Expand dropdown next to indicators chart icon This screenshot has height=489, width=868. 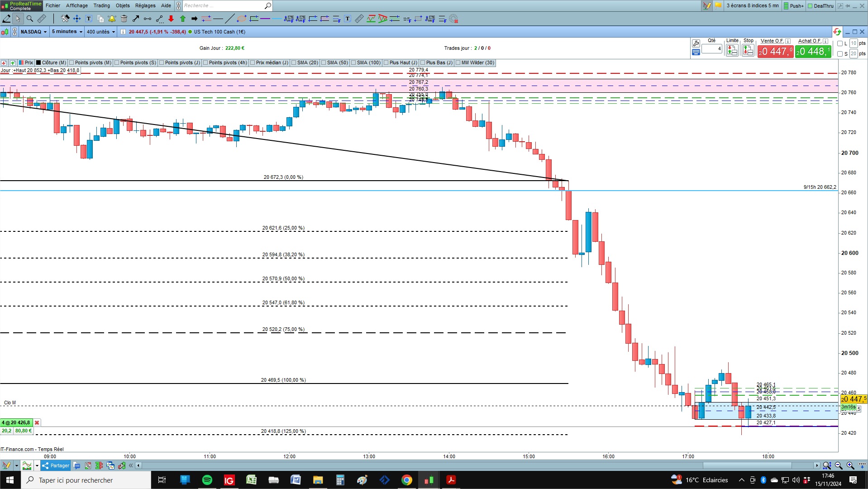click(x=37, y=465)
